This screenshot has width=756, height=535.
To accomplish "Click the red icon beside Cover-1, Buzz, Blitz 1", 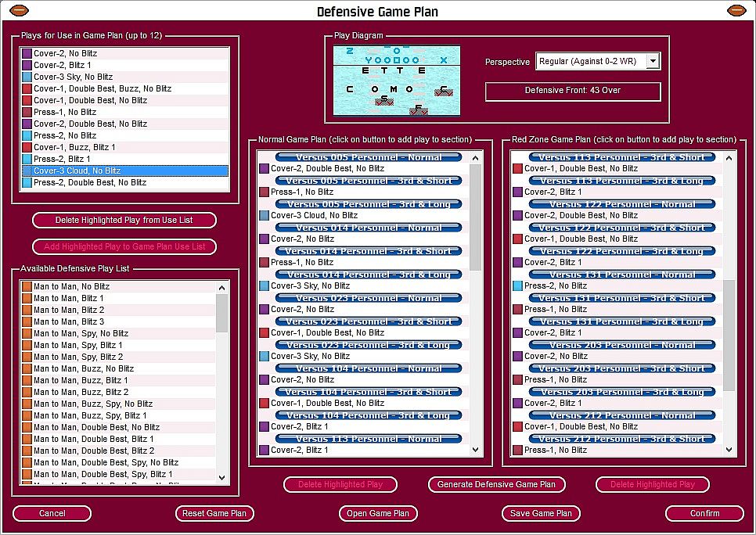I will [27, 147].
